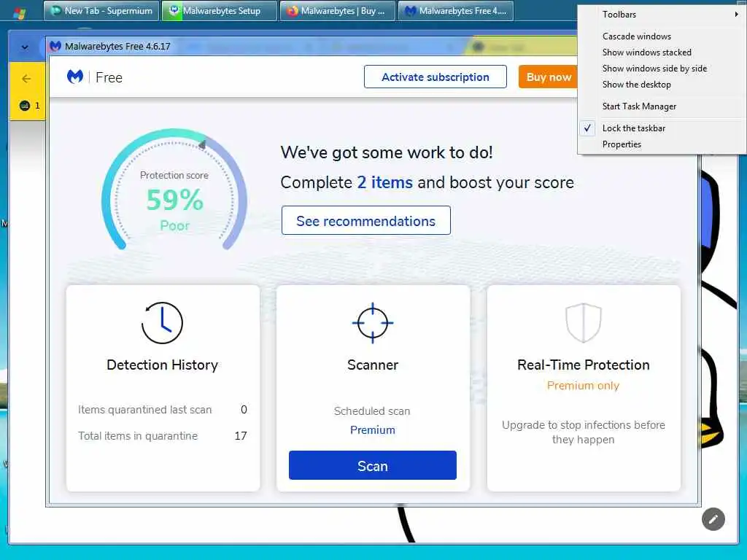Click the Scanner card title
This screenshot has width=747, height=560.
pyautogui.click(x=373, y=365)
